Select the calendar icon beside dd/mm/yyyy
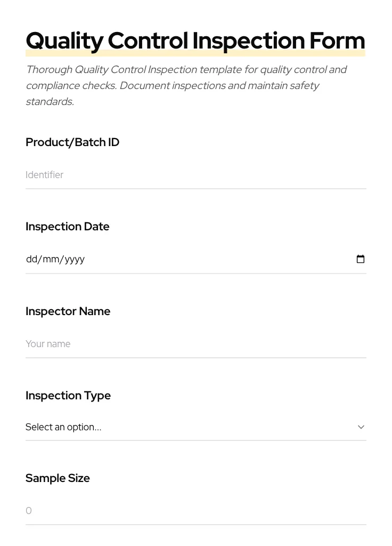This screenshot has width=392, height=546. coord(361,259)
